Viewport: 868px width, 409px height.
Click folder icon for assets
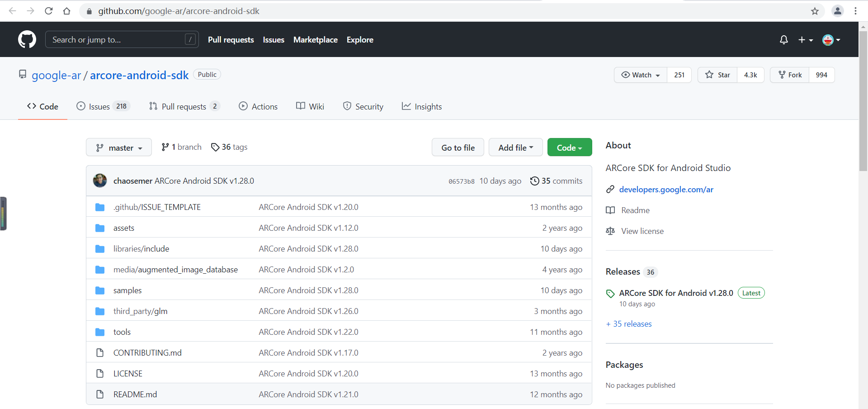100,228
